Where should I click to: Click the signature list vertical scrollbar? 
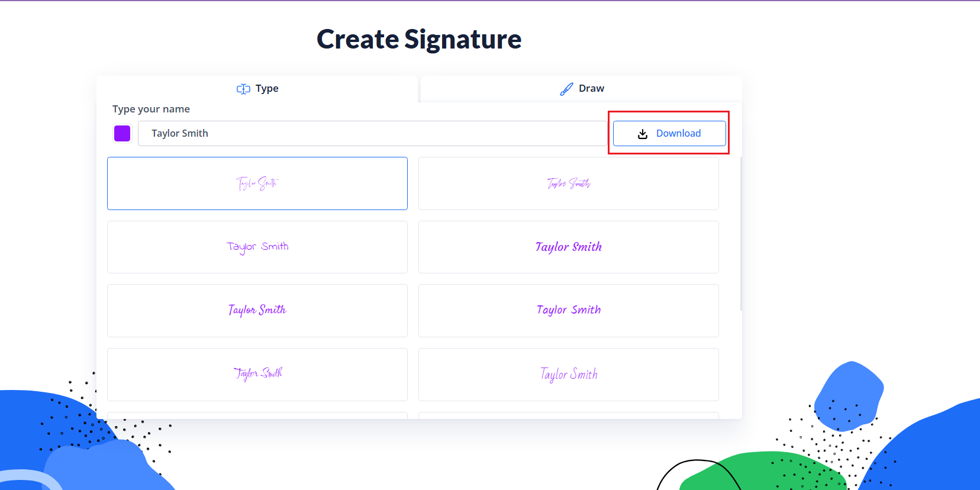click(740, 234)
